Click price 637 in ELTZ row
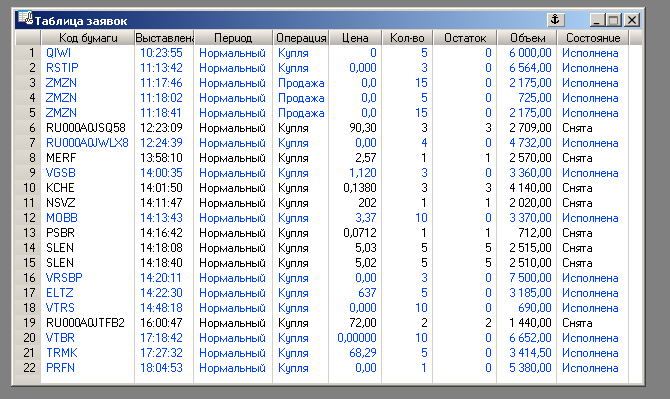This screenshot has height=399, width=670. click(x=367, y=293)
